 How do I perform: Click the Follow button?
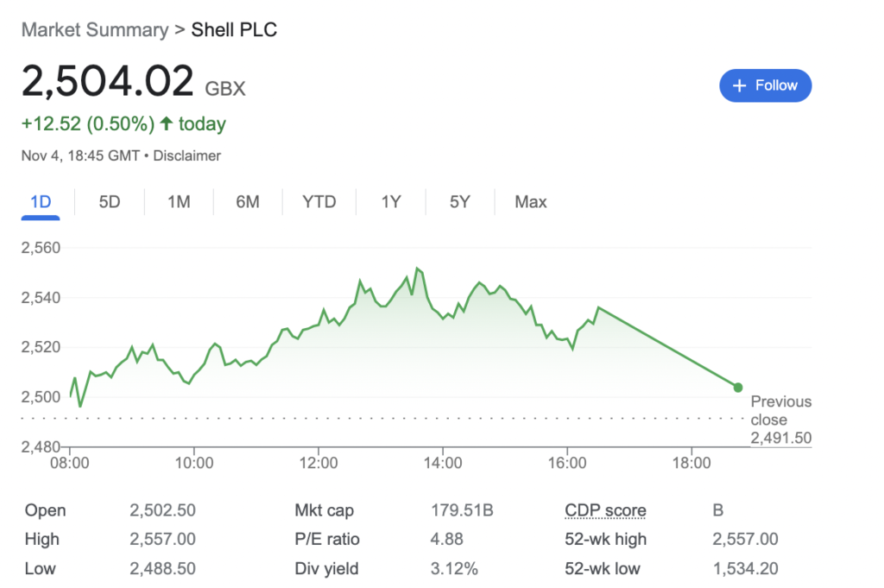[765, 85]
